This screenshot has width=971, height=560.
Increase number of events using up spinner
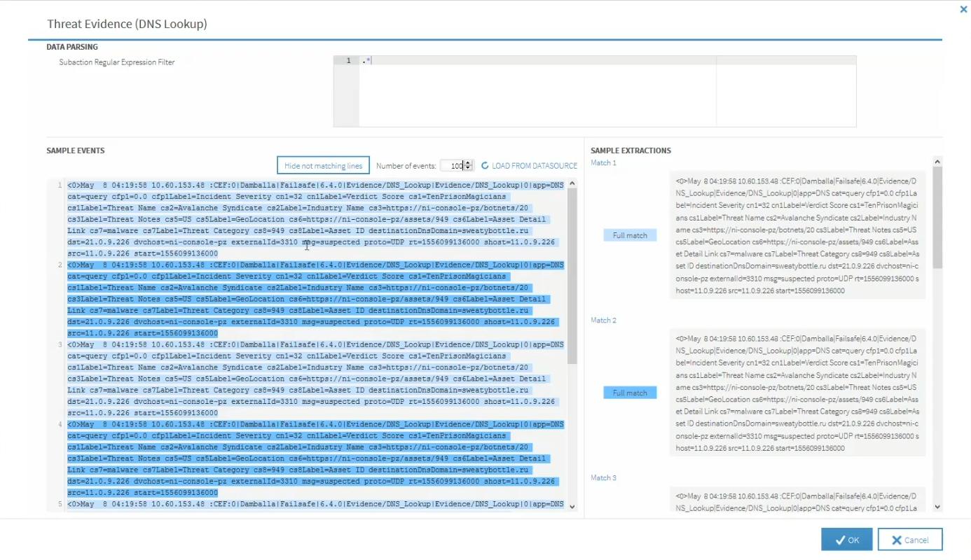point(469,163)
